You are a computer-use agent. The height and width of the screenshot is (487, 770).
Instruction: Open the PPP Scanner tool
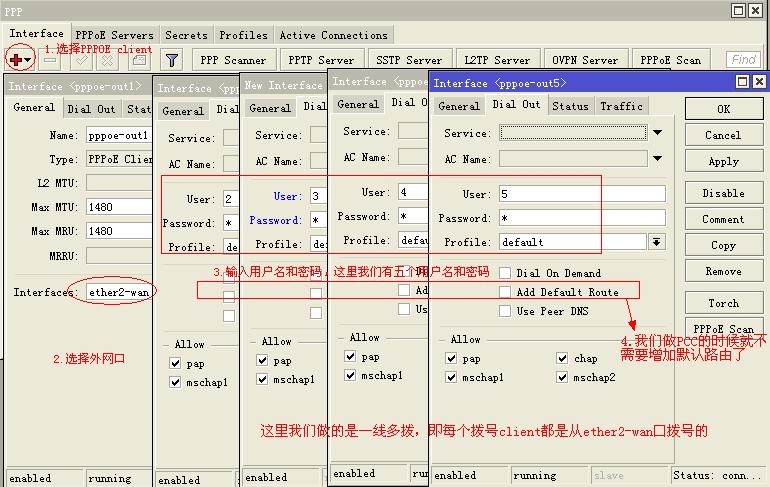coord(233,60)
